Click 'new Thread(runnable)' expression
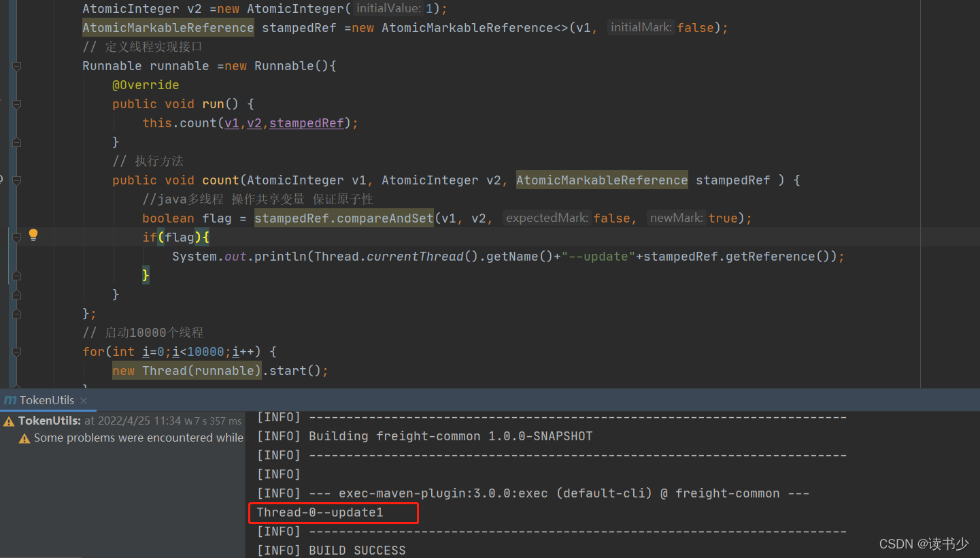 (187, 371)
